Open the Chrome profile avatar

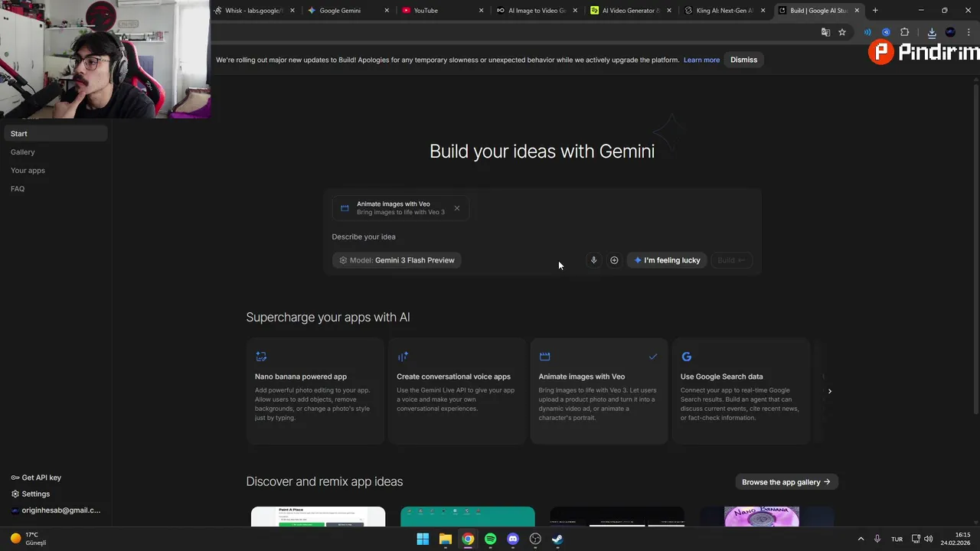pos(950,32)
